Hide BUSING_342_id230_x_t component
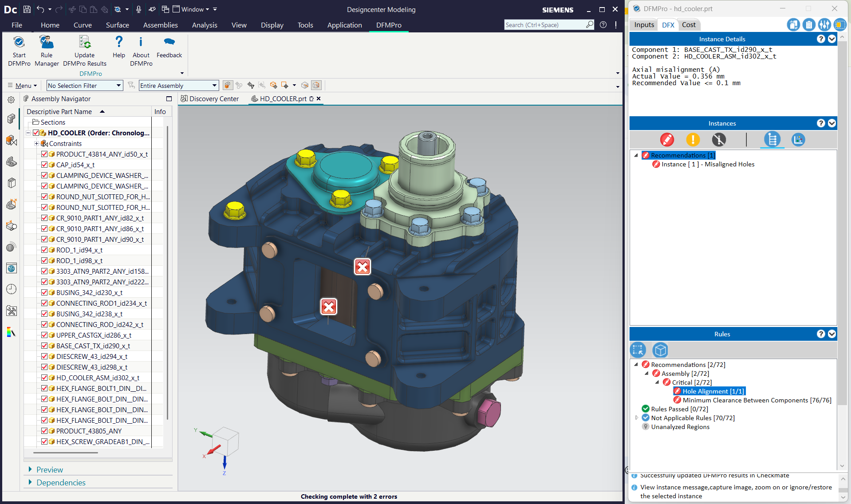Image resolution: width=851 pixels, height=504 pixels. tap(44, 293)
